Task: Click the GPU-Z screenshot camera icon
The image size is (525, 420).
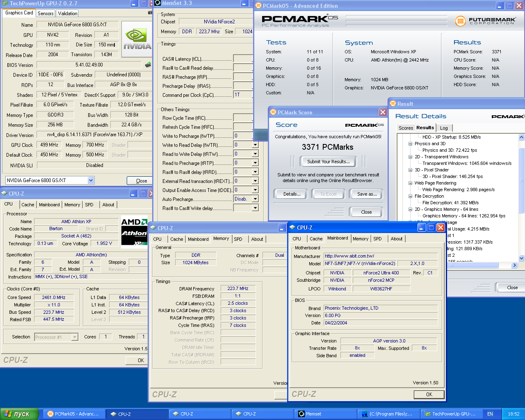Action: click(x=150, y=13)
